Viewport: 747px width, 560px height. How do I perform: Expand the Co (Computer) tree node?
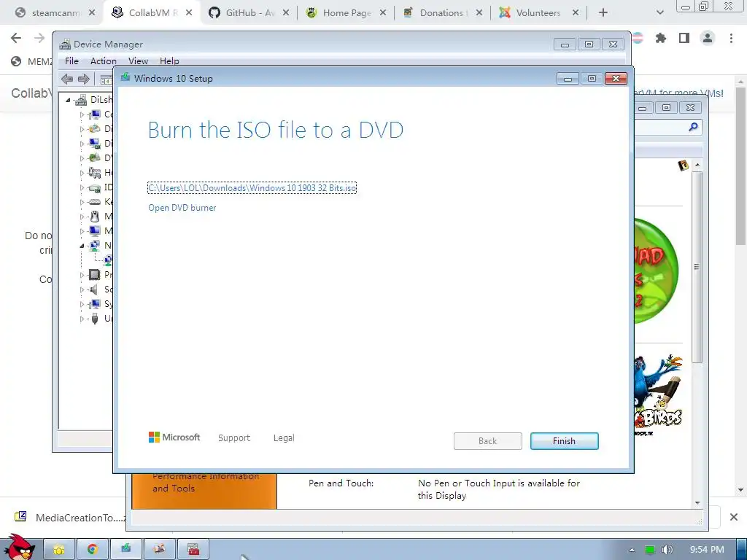[82, 114]
